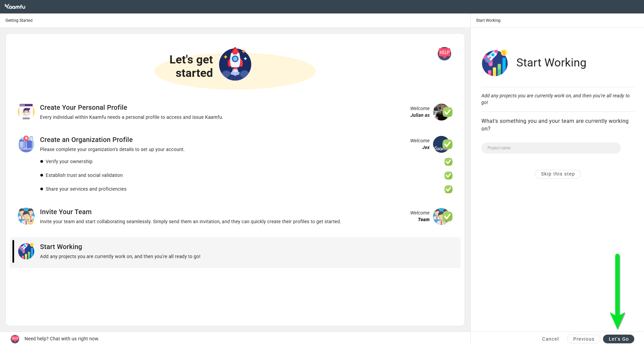Click the large Start Working panel icon
The image size is (644, 344).
495,63
